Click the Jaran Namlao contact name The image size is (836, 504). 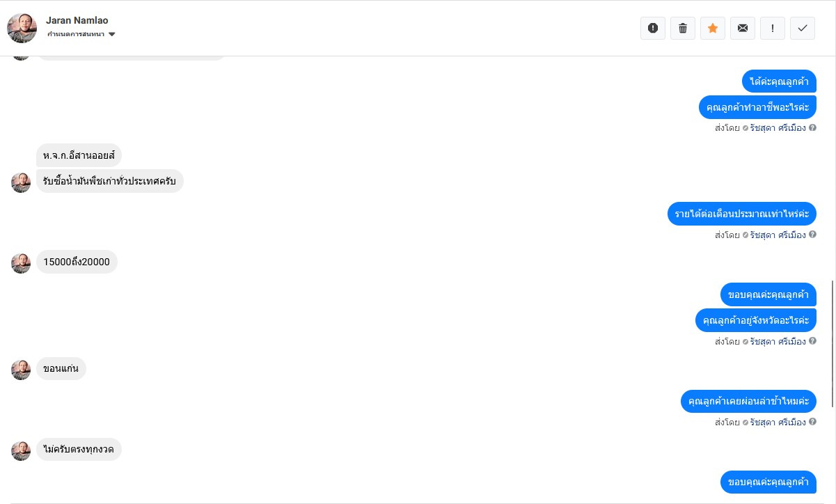tap(77, 20)
